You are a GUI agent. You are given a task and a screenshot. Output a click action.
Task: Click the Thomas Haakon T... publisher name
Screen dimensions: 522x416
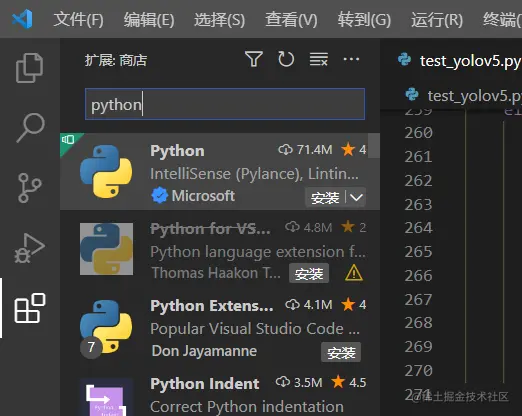pos(216,273)
